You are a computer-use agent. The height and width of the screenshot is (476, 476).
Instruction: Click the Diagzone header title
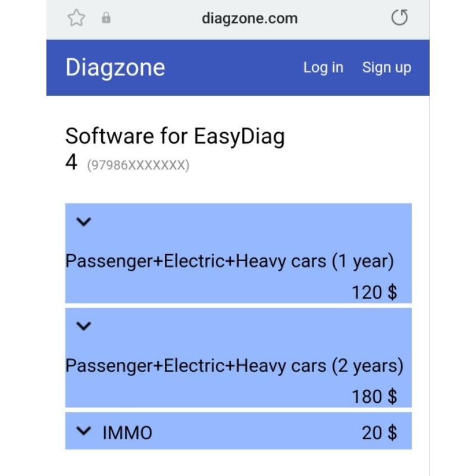click(115, 67)
